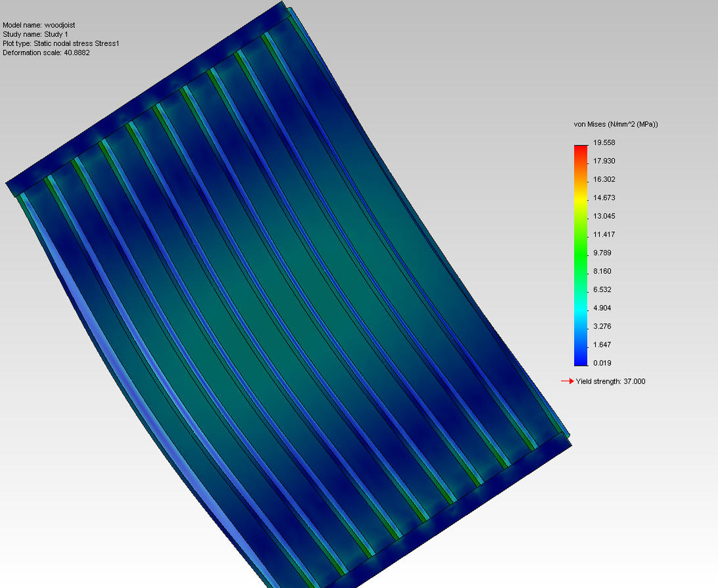Viewport: 718px width, 588px height.
Task: Click the Model name woodjoist text
Action: click(39, 25)
